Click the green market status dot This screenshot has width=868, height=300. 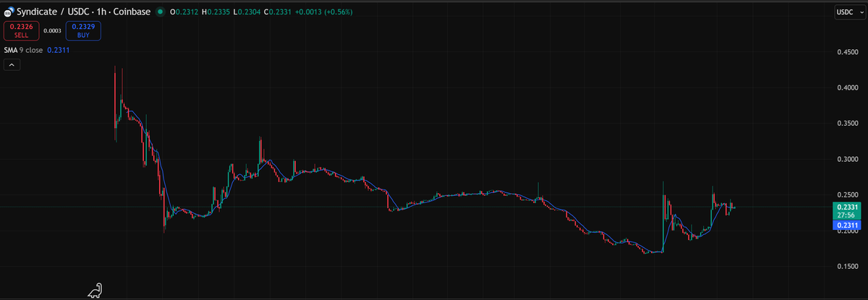click(160, 12)
